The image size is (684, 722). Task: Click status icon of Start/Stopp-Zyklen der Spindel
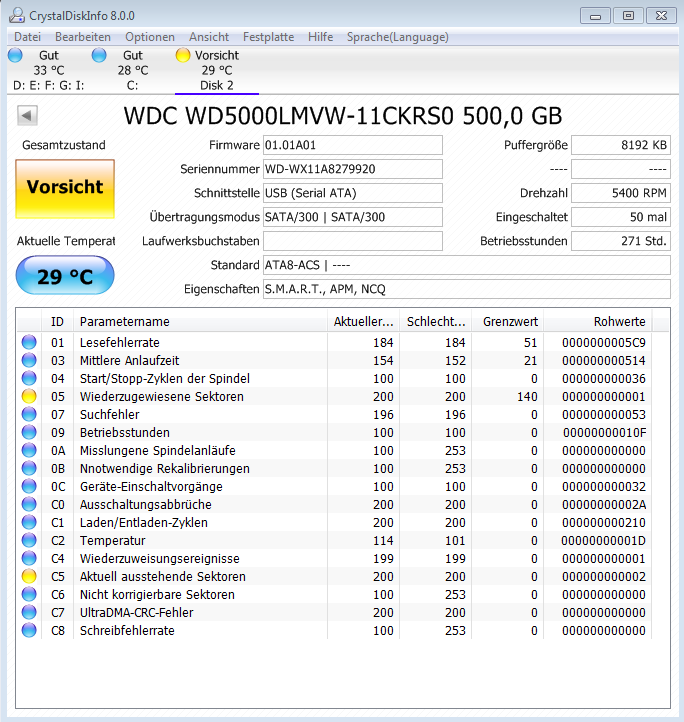[29, 378]
